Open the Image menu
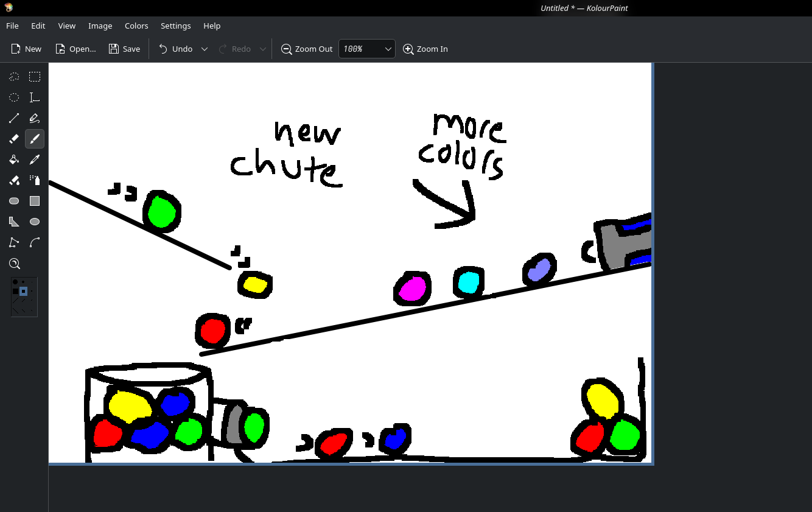 click(100, 26)
